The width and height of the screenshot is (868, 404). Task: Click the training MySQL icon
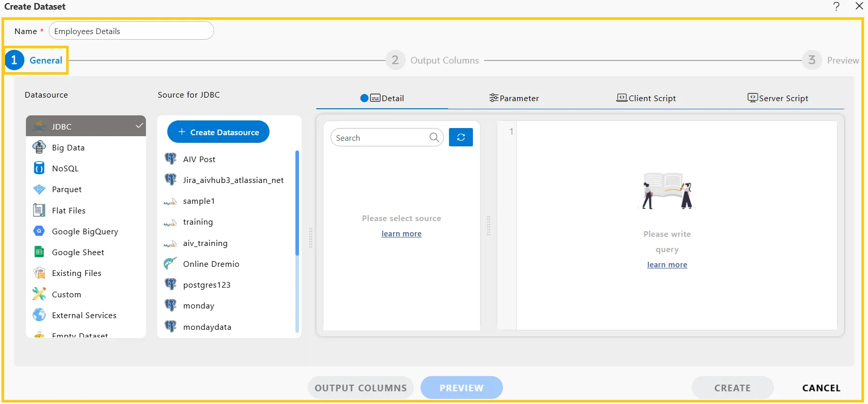click(x=170, y=222)
